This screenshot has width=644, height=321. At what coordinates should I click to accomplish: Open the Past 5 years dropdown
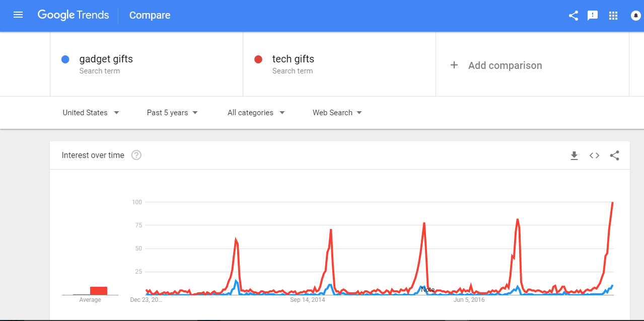click(172, 113)
